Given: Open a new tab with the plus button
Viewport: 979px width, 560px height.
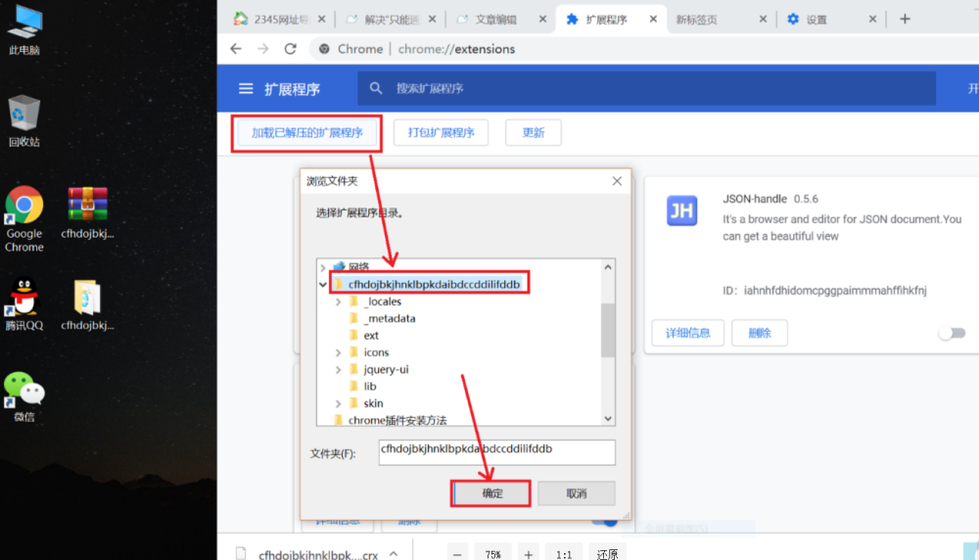Looking at the screenshot, I should 905,19.
